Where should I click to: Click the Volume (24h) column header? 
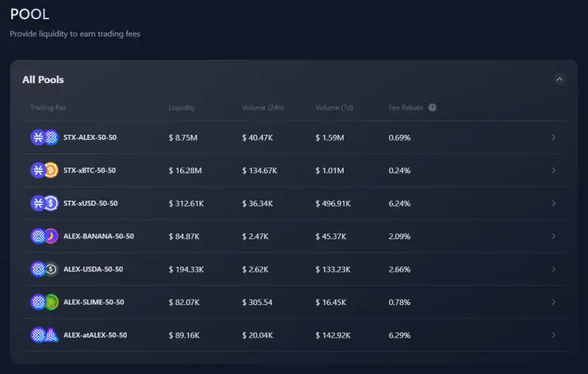[263, 107]
